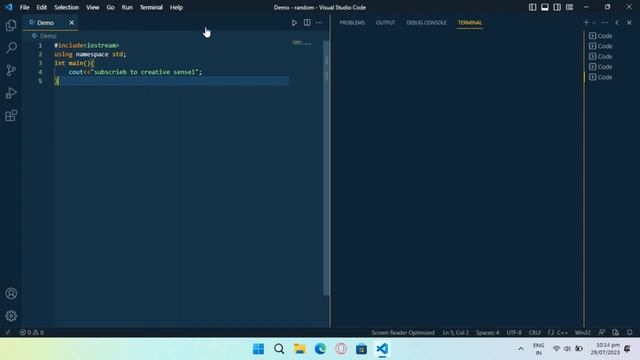Click Win32 configuration status item
The width and height of the screenshot is (640, 360).
click(x=582, y=332)
